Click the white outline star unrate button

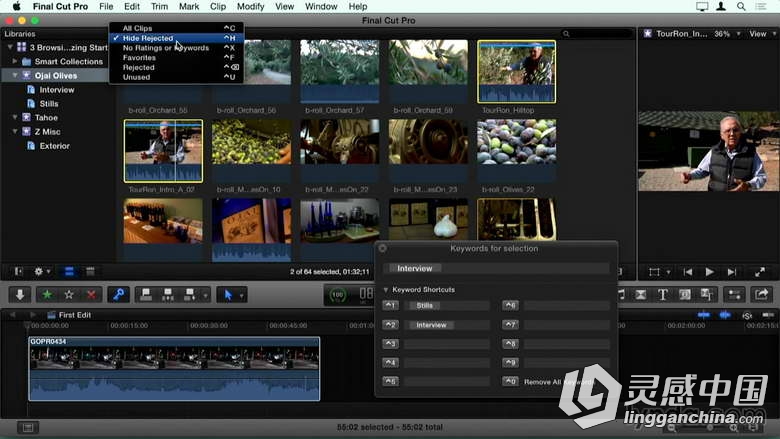69,295
